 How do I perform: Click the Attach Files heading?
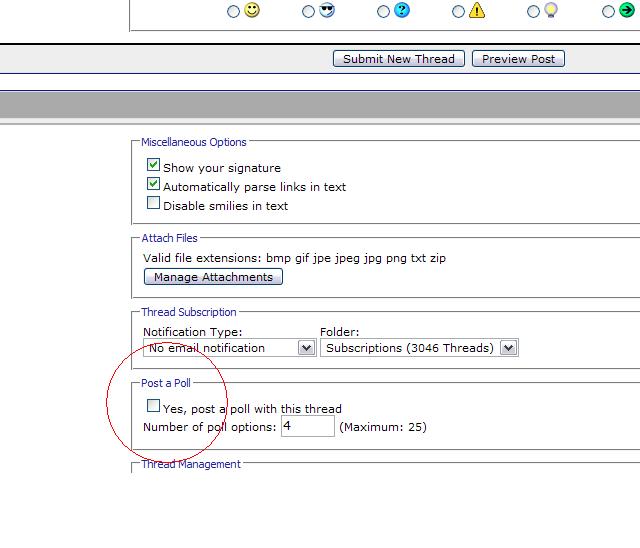point(169,238)
